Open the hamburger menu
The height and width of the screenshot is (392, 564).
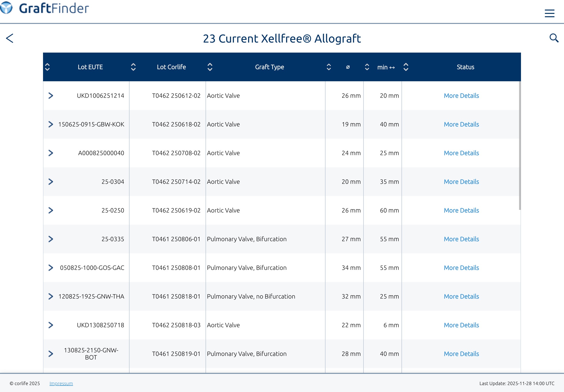549,13
